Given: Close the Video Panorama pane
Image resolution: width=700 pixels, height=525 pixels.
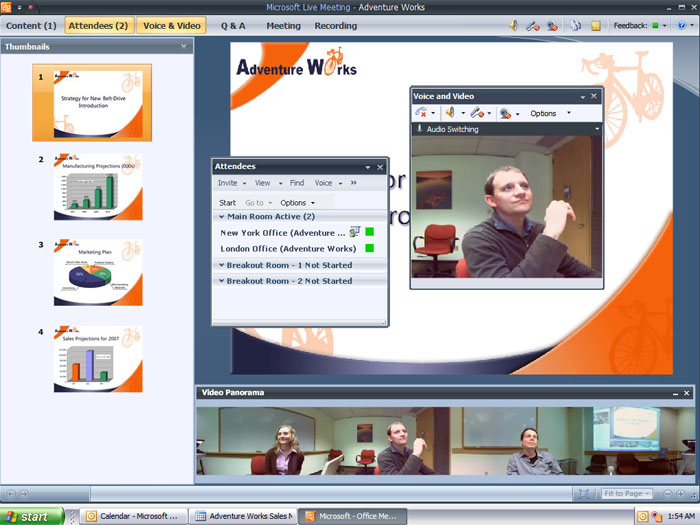Looking at the screenshot, I should [x=687, y=393].
